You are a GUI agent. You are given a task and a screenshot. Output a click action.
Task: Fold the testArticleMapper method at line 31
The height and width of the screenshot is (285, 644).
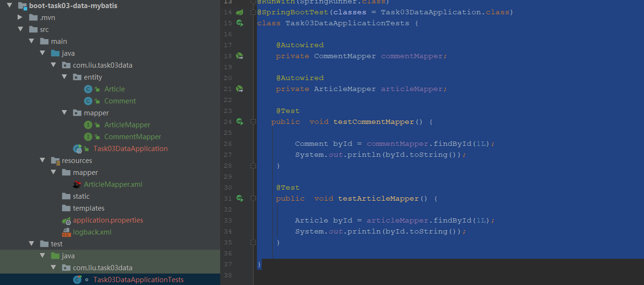click(253, 198)
